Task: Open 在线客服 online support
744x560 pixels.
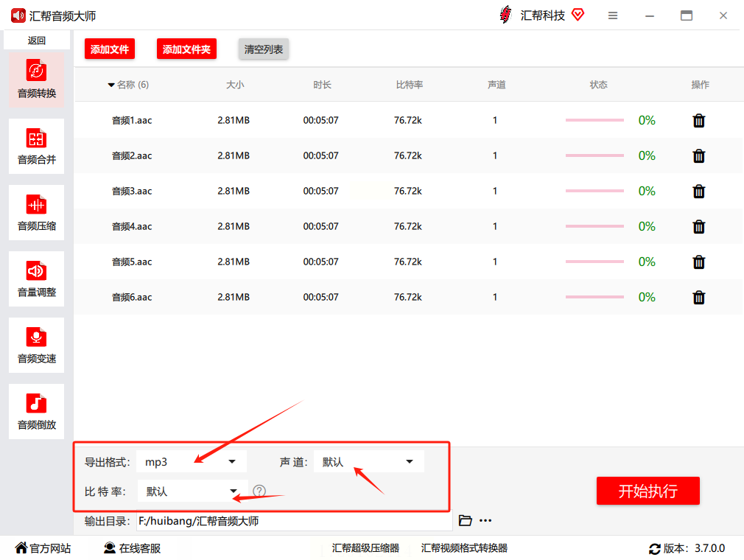Action: (x=132, y=548)
